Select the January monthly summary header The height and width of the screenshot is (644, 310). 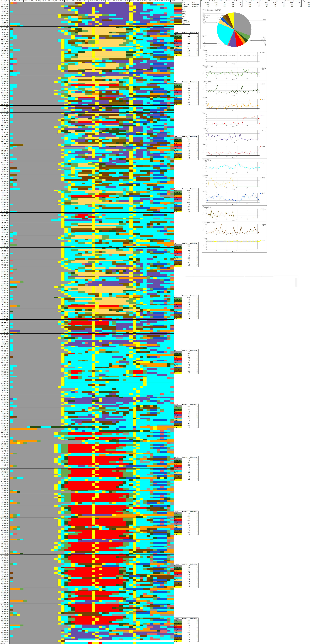(x=176, y=33)
